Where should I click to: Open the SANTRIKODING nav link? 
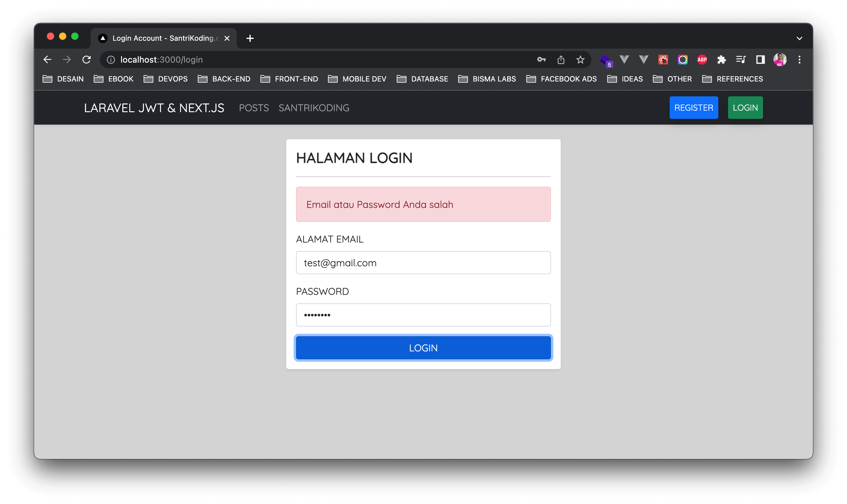(x=314, y=108)
